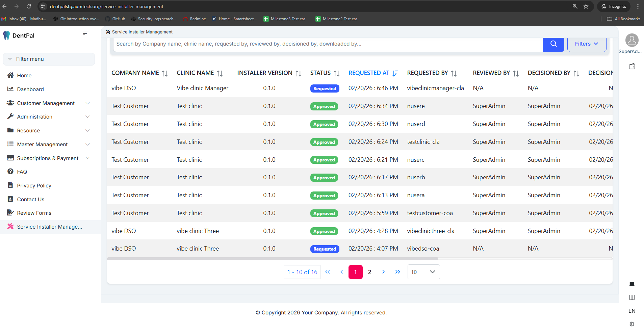Select Review Forms in the sidebar

click(x=34, y=213)
